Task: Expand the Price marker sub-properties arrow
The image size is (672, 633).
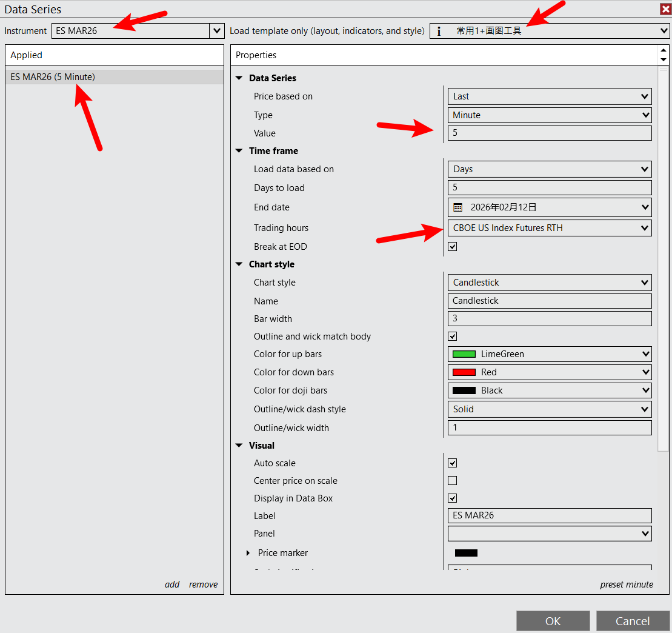Action: pyautogui.click(x=248, y=553)
